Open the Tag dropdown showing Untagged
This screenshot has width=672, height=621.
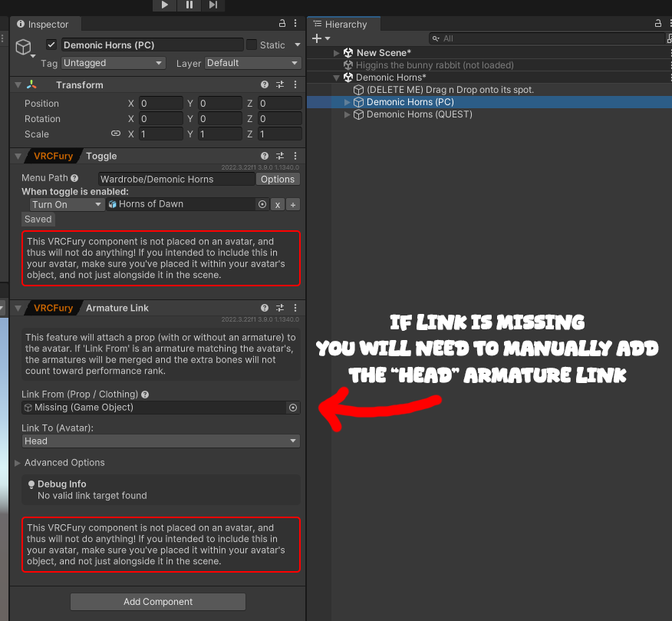click(x=113, y=63)
